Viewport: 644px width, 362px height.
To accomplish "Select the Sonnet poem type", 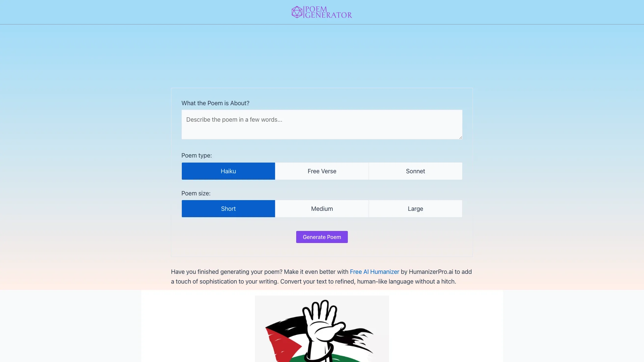I will tap(415, 171).
